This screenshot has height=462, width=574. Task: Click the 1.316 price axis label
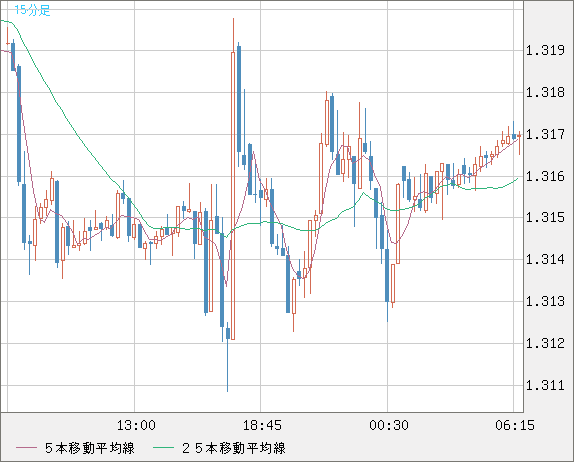click(x=545, y=176)
